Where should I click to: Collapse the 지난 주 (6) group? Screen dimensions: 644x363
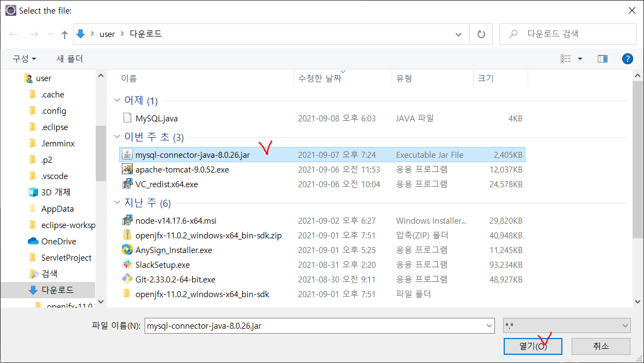pos(117,202)
